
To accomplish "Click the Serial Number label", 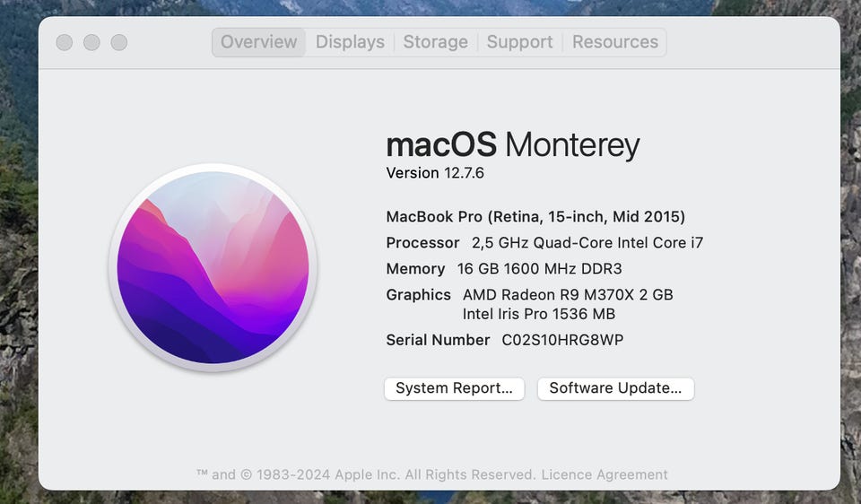I will pyautogui.click(x=438, y=340).
